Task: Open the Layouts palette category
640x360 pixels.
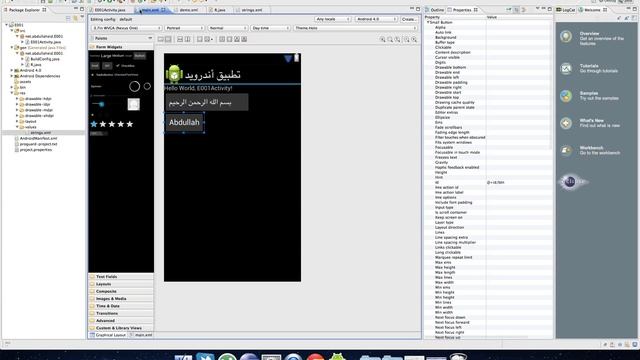Action: (x=121, y=284)
